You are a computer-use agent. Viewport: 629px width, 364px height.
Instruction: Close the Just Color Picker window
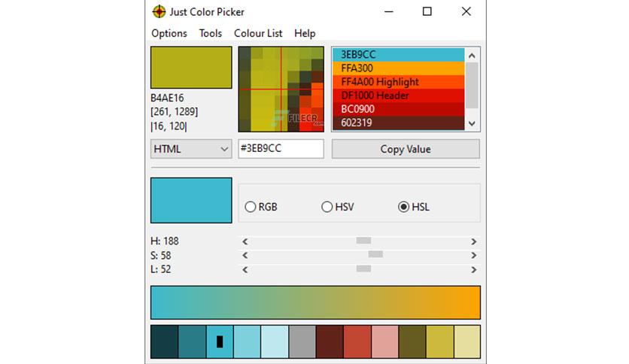click(x=466, y=11)
